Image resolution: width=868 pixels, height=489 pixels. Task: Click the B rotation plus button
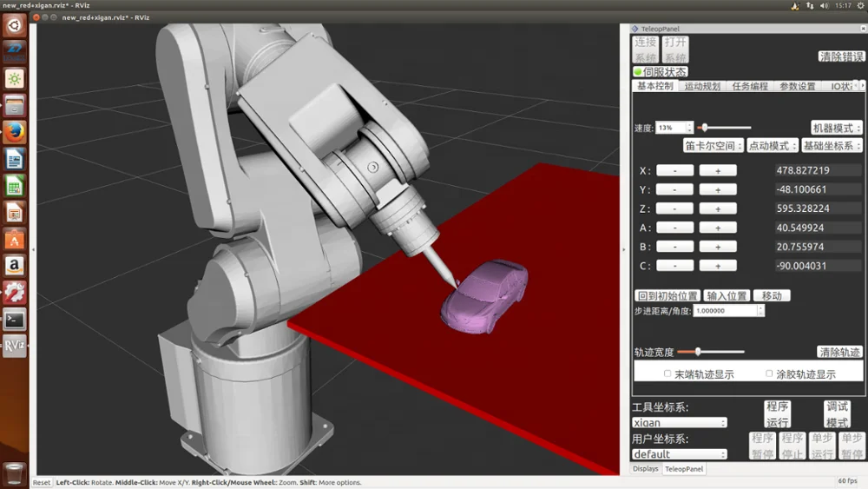pyautogui.click(x=718, y=247)
